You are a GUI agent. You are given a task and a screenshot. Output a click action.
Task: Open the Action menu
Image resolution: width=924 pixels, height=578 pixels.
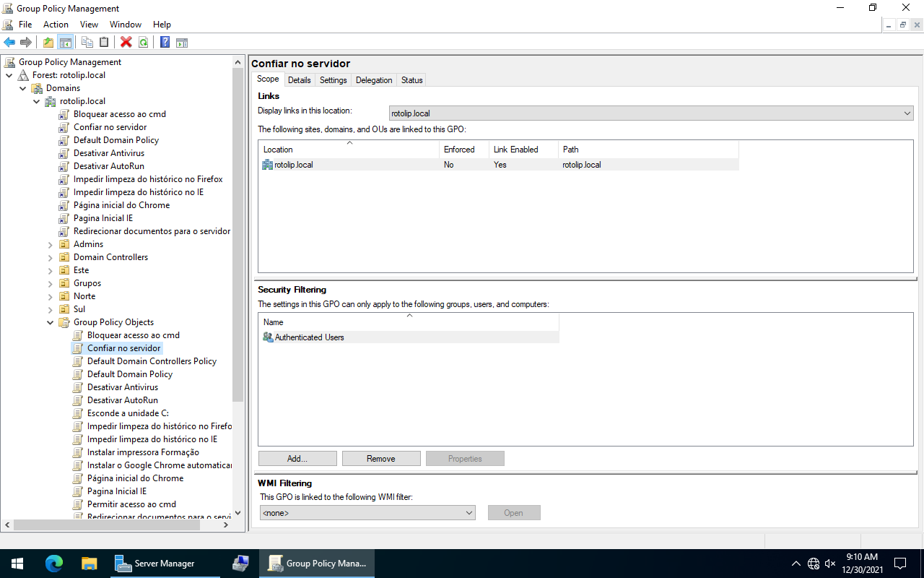click(56, 25)
